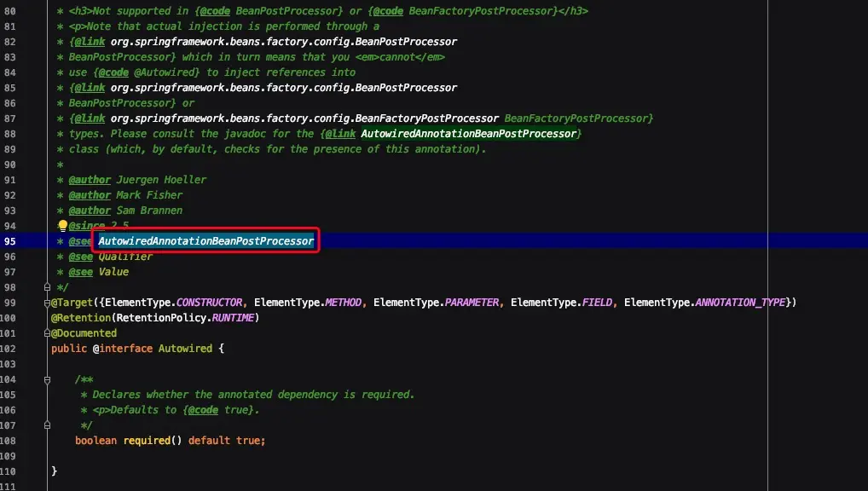Click the BeanPostProcessor package path on line 85
Viewport: 868px width, 491px height.
283,88
